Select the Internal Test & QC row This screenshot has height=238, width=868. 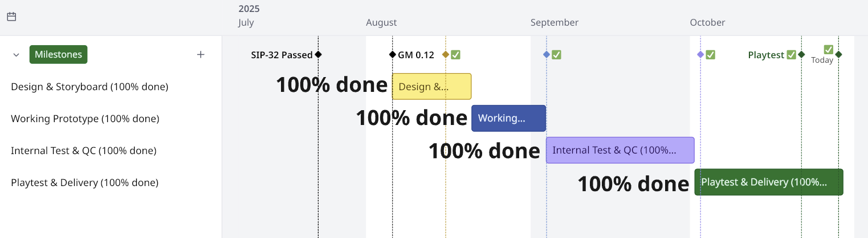point(83,151)
